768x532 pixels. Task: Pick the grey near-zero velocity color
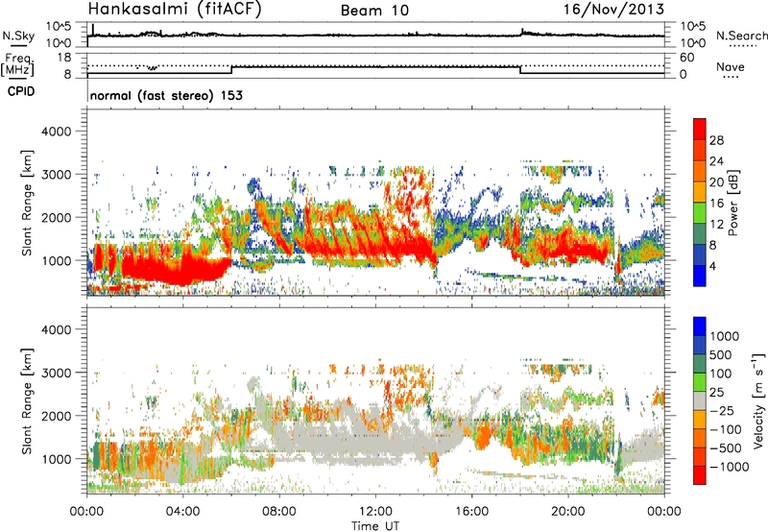(700, 399)
